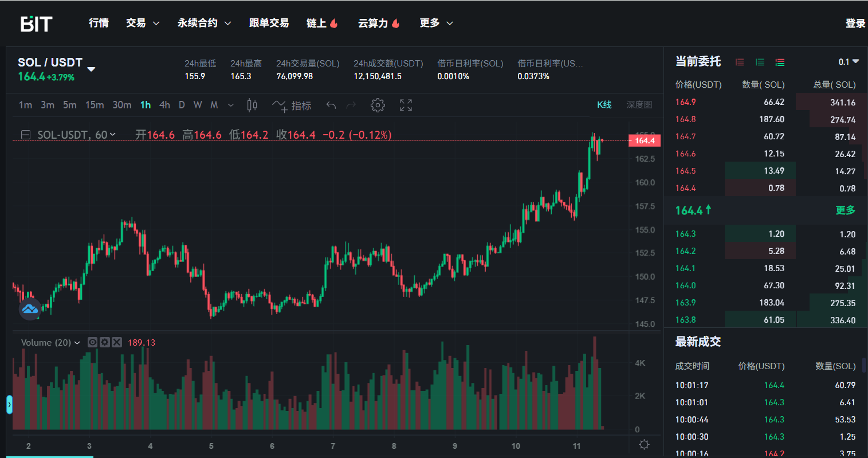Image resolution: width=868 pixels, height=458 pixels.
Task: Collapse the SOL-USDT legend box
Action: (26, 135)
